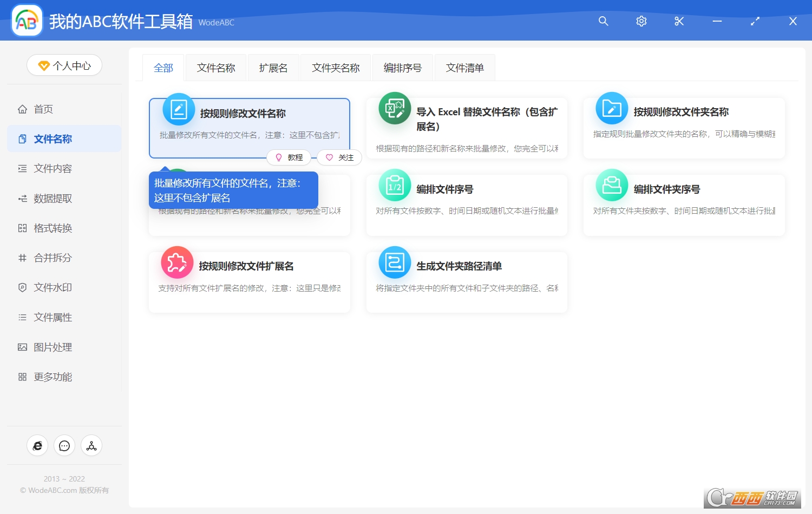Click the search icon in the title bar
This screenshot has width=812, height=514.
coord(603,22)
